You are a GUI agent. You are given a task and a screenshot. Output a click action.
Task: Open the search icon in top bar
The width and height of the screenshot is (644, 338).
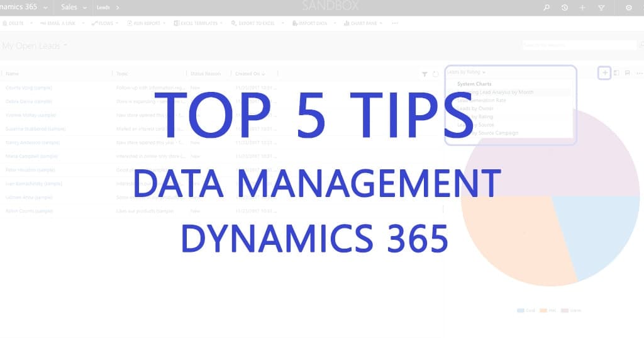click(547, 8)
